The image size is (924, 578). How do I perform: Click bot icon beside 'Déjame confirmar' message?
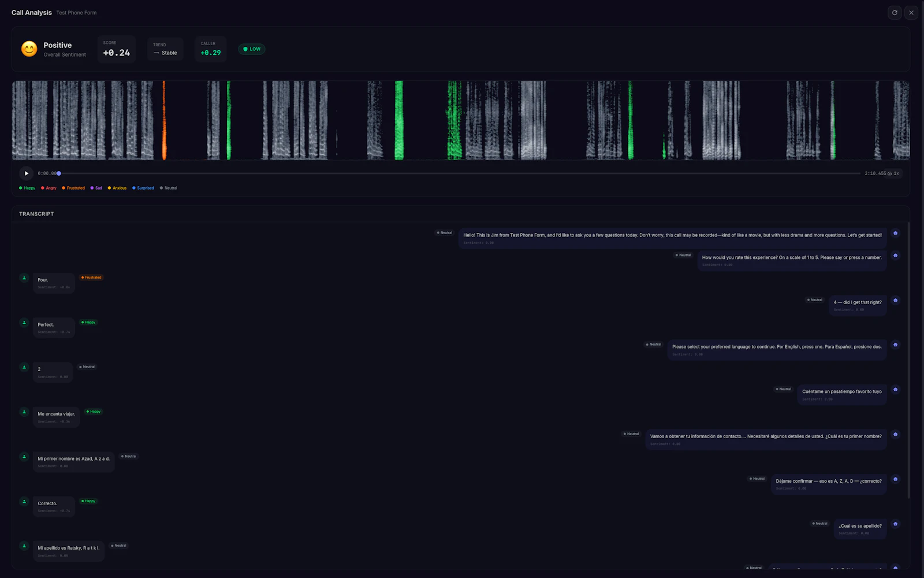(x=896, y=479)
